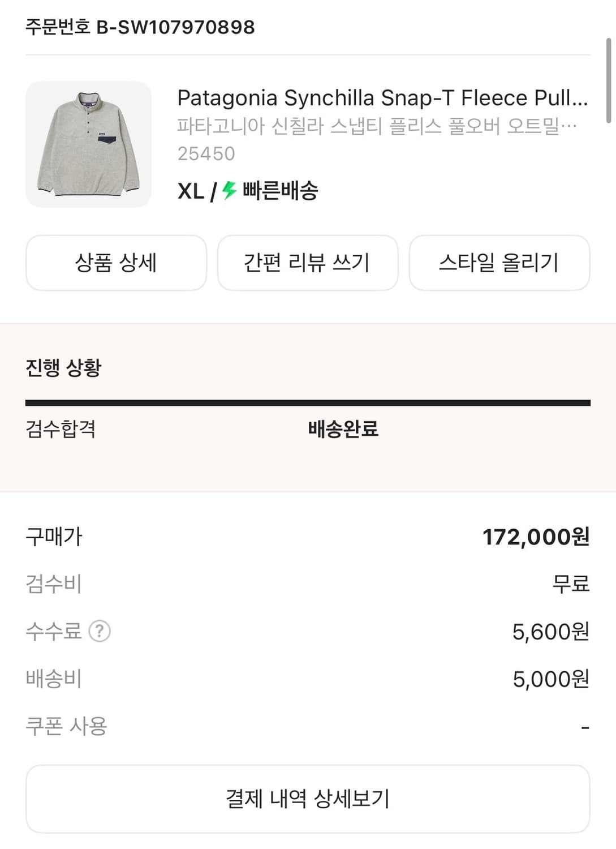616x849 pixels.
Task: Click the Korean product name 파타고니아 신칠라
Action: click(x=377, y=126)
